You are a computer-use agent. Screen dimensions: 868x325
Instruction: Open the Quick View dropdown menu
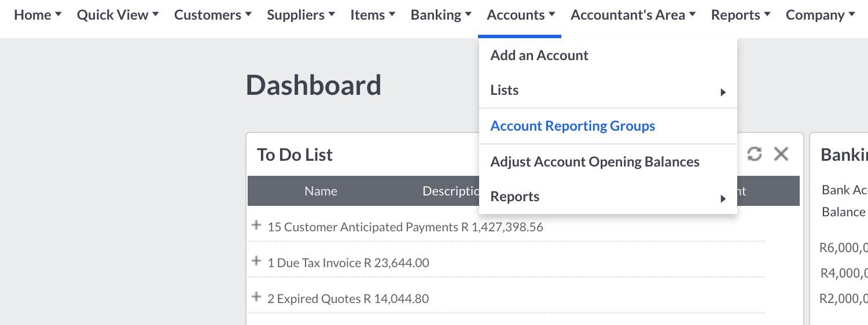tap(117, 15)
